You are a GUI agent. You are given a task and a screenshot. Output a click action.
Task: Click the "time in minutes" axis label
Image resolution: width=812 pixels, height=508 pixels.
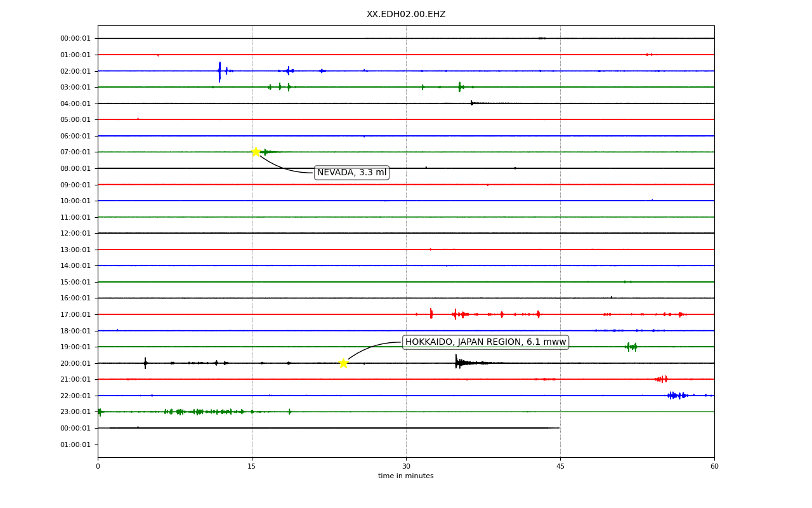tap(406, 476)
